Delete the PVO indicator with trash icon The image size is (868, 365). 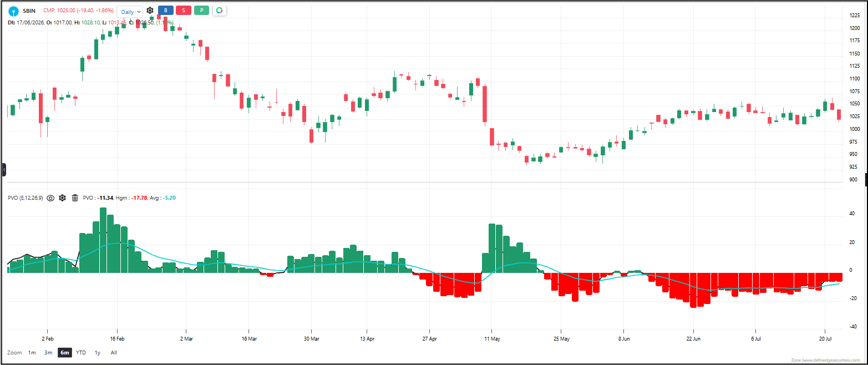pos(75,197)
